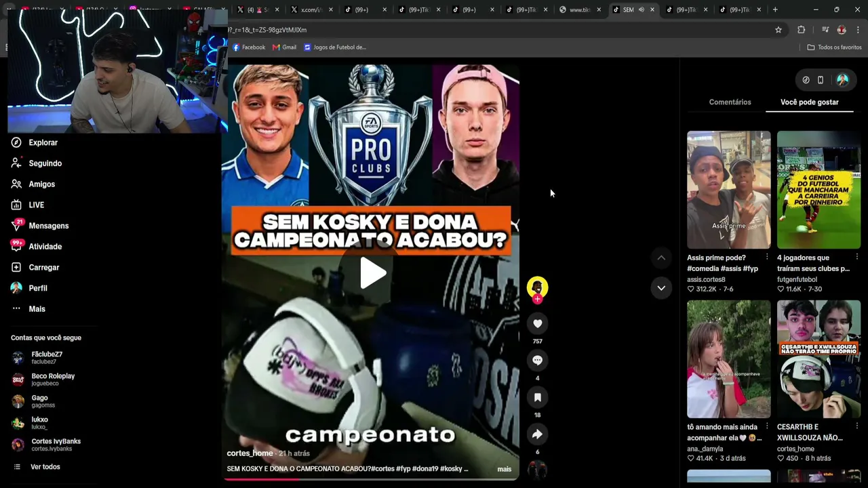The image size is (868, 488).
Task: Click the phone app icon in top-right pill
Action: pos(821,80)
